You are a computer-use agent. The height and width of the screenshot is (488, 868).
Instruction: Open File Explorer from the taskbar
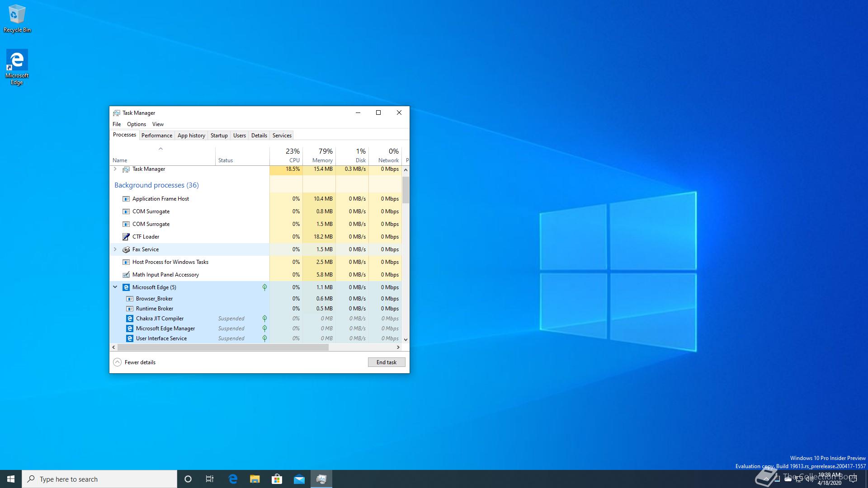(255, 479)
